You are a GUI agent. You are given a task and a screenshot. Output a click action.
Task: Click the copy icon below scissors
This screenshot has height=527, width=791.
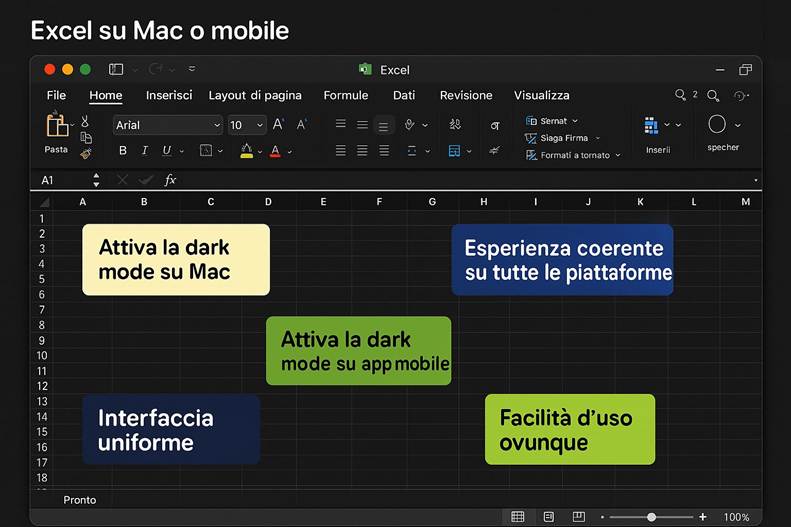pos(86,137)
